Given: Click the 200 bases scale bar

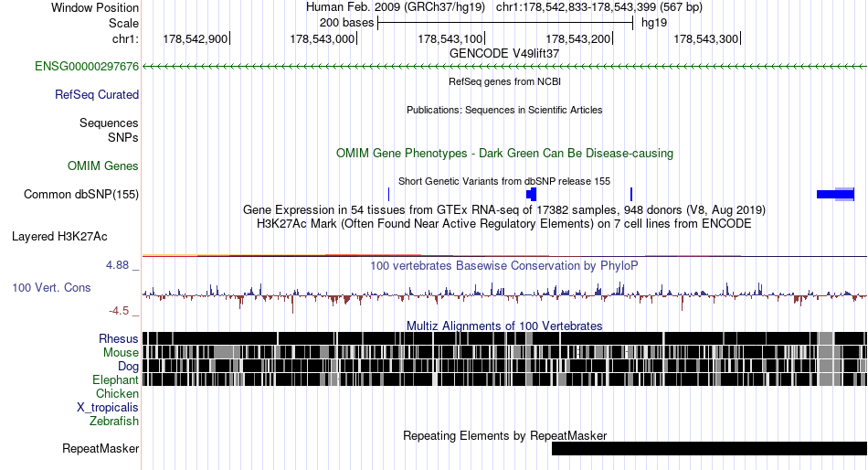Looking at the screenshot, I should (x=505, y=23).
